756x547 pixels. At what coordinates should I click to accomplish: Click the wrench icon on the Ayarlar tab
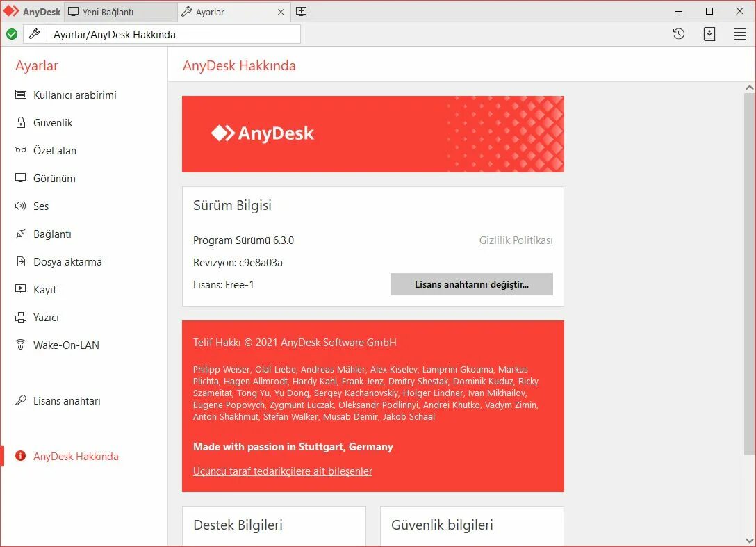[187, 12]
